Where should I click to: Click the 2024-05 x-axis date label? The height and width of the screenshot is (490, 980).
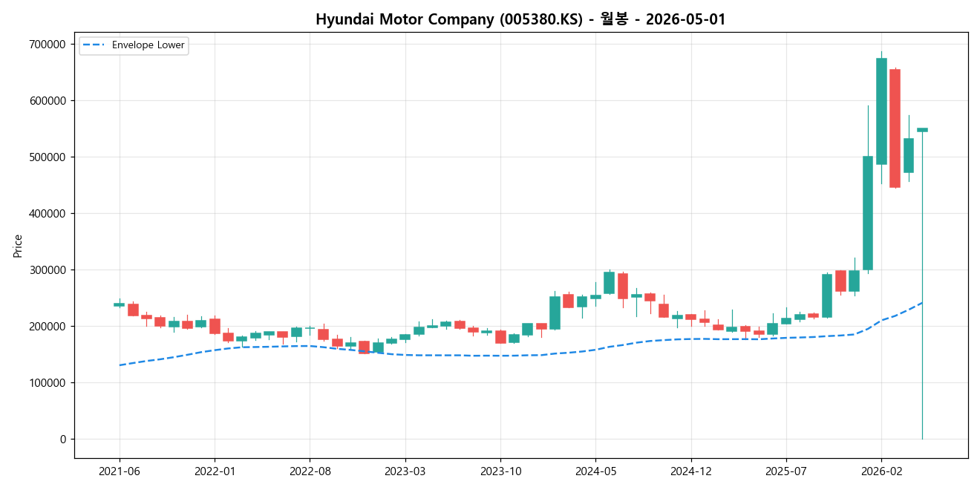coord(595,471)
